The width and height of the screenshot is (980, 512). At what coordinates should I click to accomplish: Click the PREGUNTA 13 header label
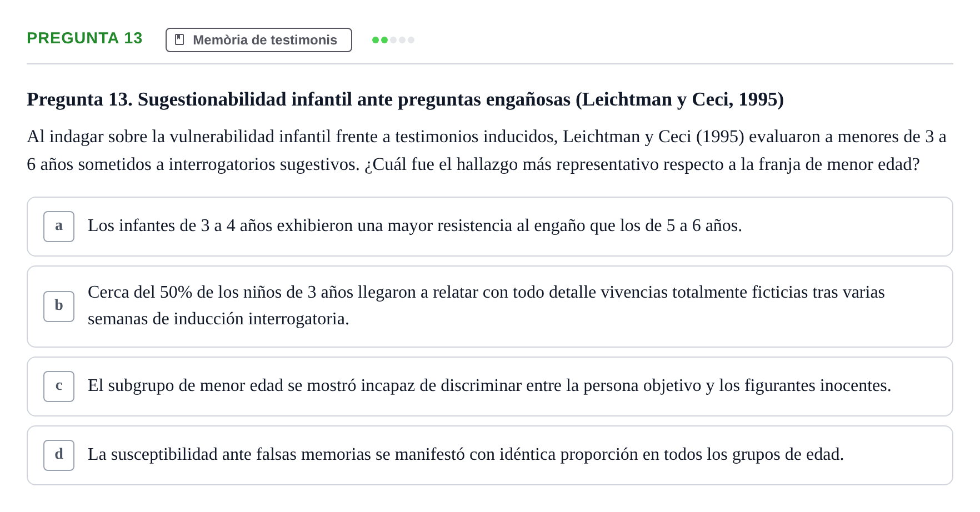[84, 38]
